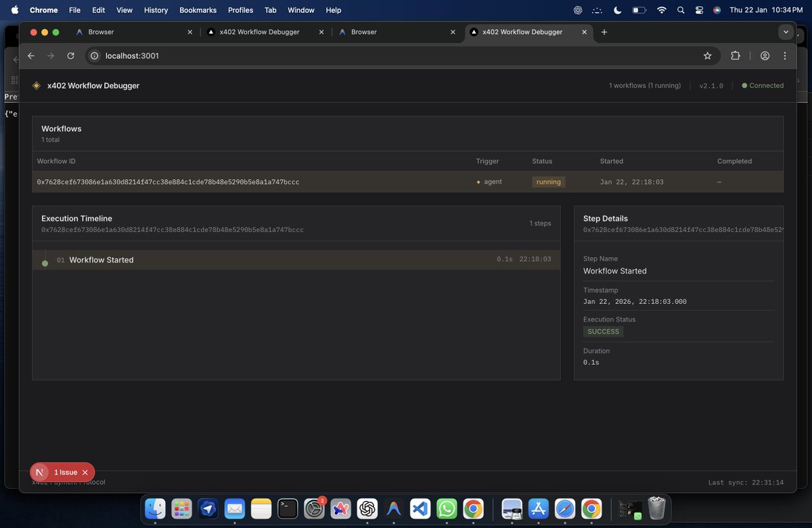
Task: Open Finder from the Dock
Action: (156, 508)
